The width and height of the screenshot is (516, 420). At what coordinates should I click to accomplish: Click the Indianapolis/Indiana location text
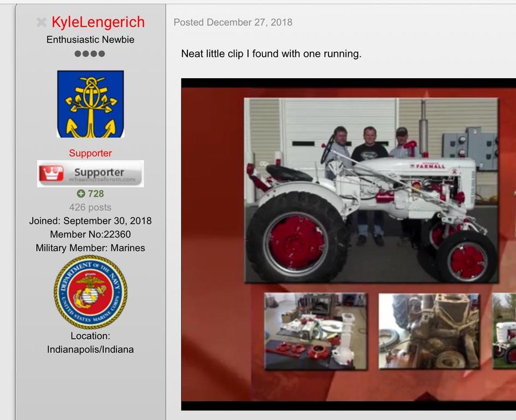point(90,349)
